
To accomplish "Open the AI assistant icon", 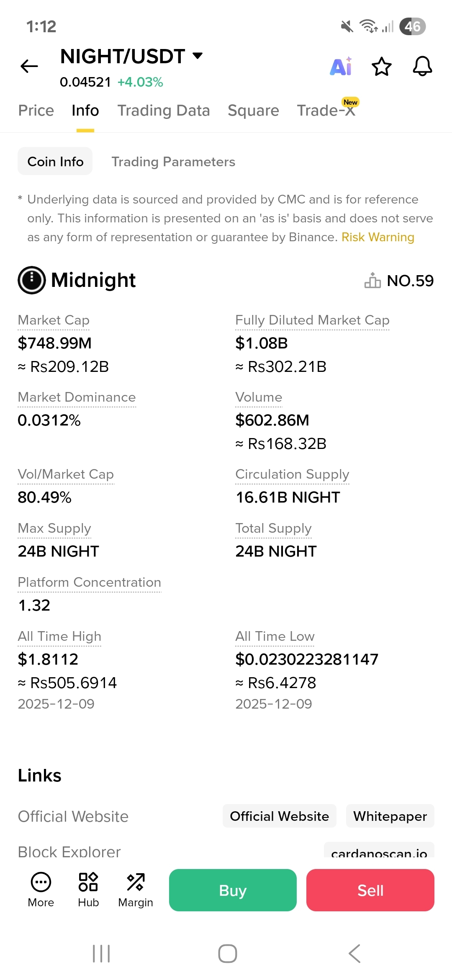I will (x=341, y=67).
